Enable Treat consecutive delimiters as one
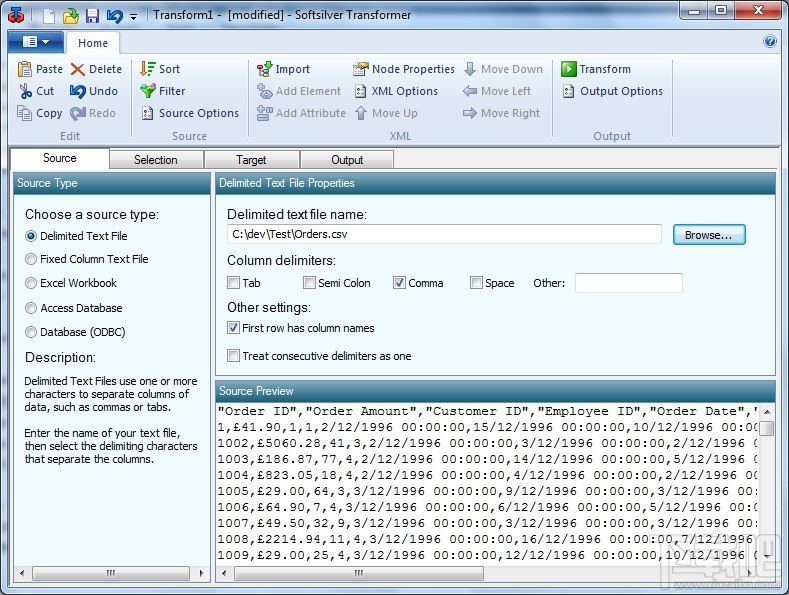Screen dimensions: 789x595 (x=233, y=356)
